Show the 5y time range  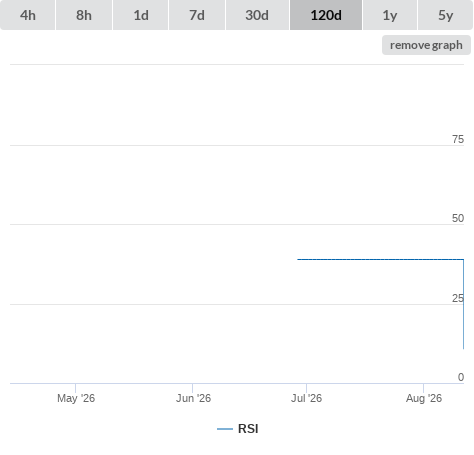(x=446, y=15)
